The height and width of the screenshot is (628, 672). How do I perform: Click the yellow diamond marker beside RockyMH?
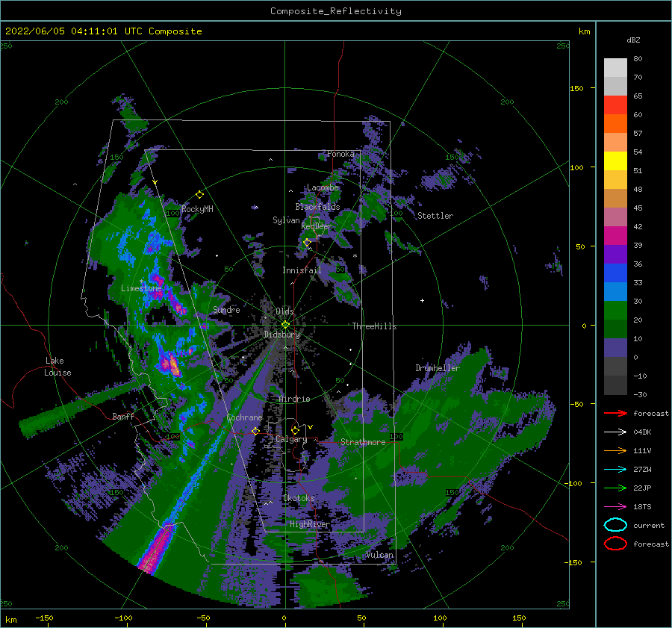[x=199, y=195]
